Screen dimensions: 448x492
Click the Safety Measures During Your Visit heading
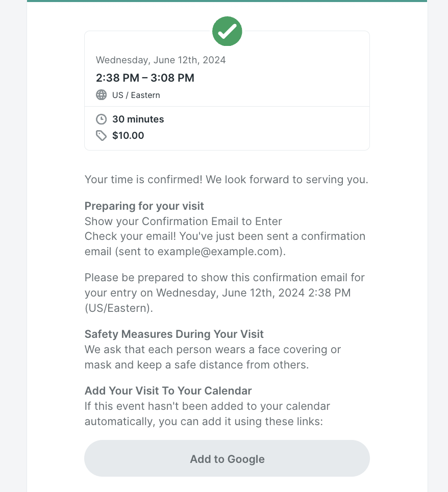(174, 334)
